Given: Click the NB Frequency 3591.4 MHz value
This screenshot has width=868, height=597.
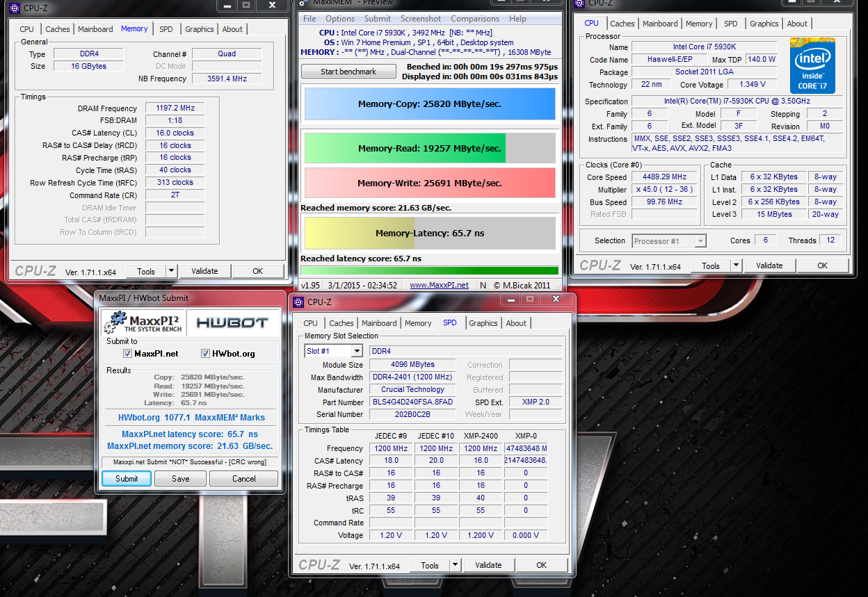Looking at the screenshot, I should 227,79.
